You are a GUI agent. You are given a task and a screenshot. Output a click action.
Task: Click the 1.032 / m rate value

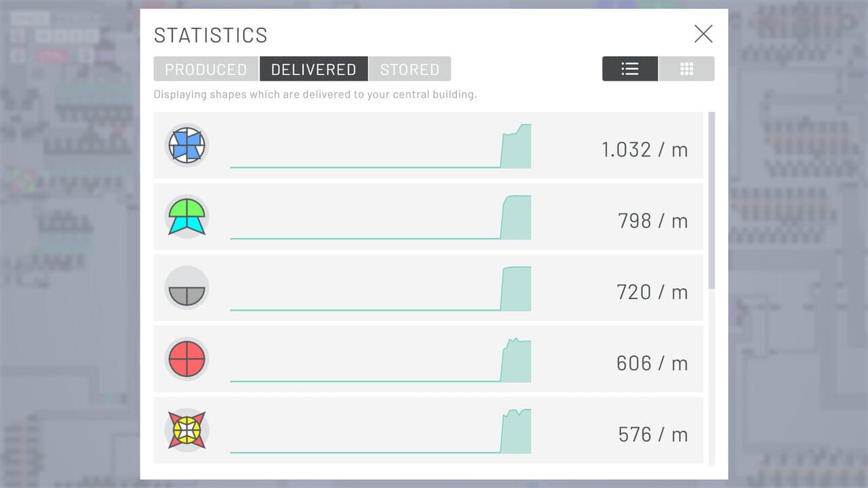[x=644, y=150]
